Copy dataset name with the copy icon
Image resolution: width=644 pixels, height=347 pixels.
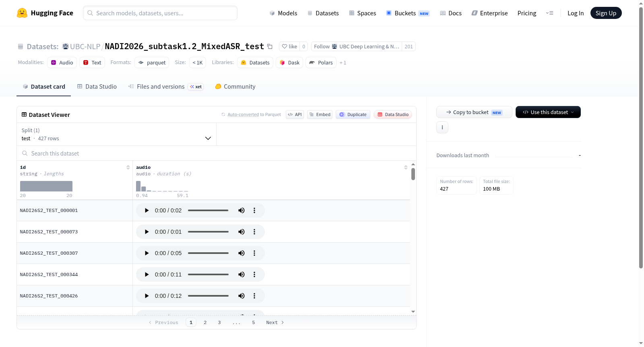pos(270,47)
